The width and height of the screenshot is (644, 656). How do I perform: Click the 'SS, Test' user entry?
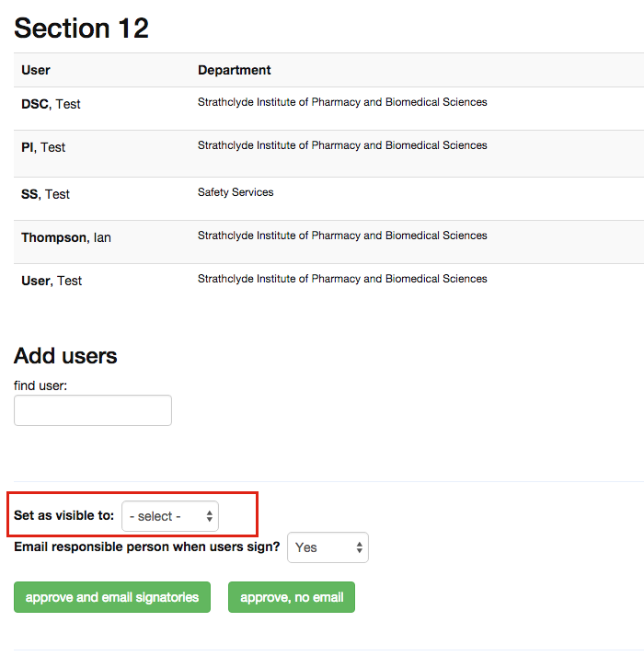pyautogui.click(x=45, y=194)
